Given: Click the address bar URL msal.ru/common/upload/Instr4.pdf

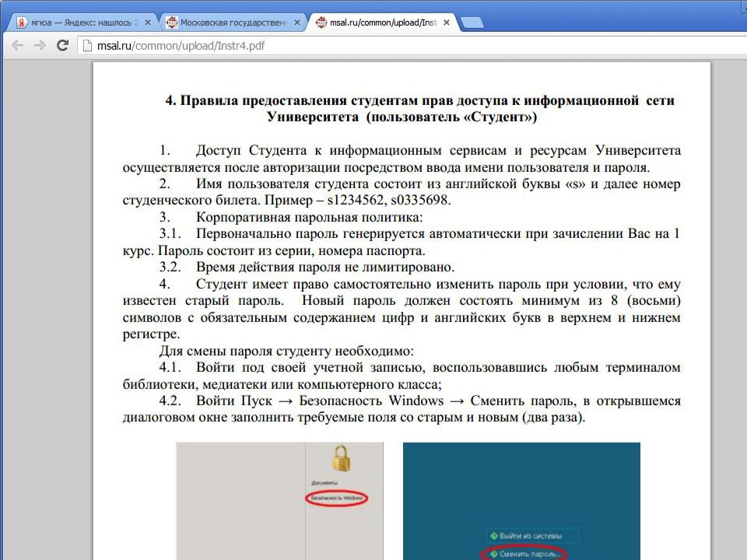Looking at the screenshot, I should (181, 46).
